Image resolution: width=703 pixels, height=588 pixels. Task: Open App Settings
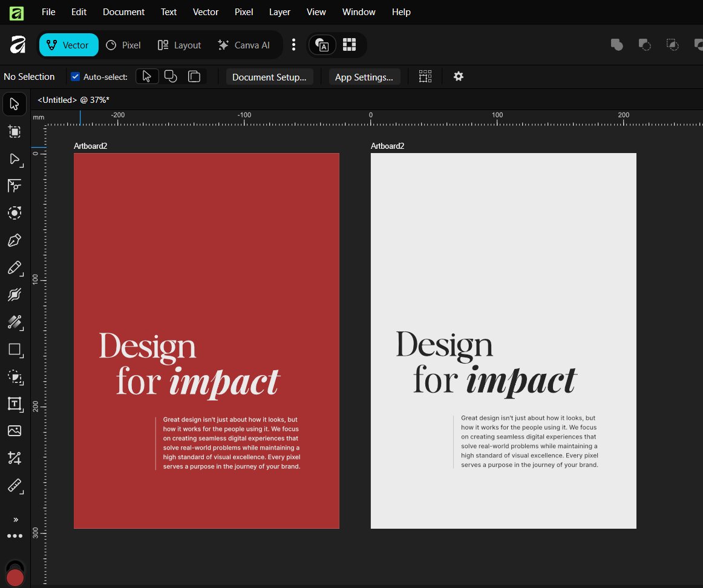click(x=364, y=77)
